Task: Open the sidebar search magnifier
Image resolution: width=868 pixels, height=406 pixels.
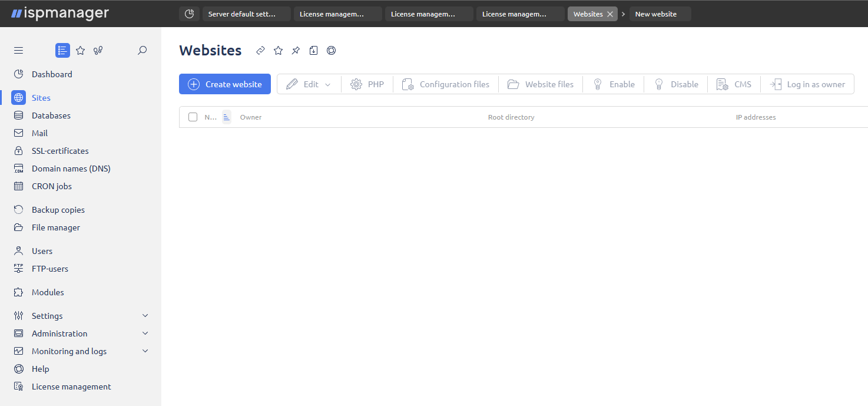Action: (x=142, y=51)
